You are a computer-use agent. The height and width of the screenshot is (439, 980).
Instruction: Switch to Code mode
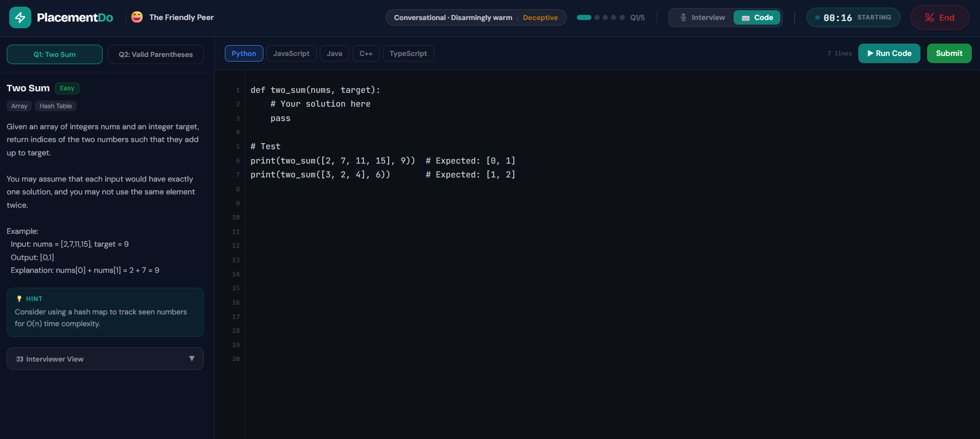[757, 17]
